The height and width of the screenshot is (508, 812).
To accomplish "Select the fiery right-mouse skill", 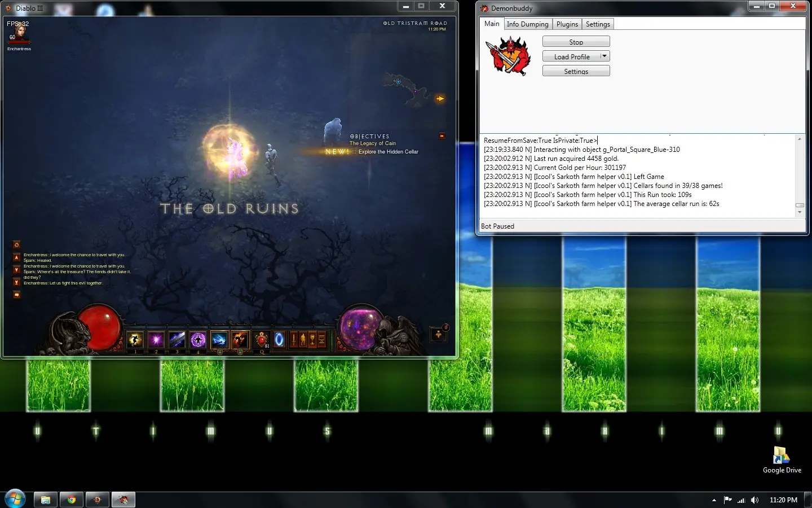I will [x=240, y=339].
